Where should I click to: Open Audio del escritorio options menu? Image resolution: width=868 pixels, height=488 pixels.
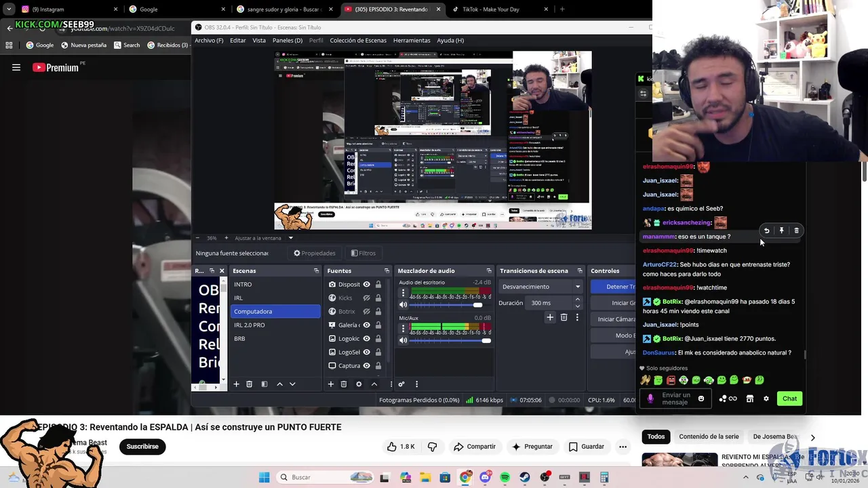click(x=403, y=293)
